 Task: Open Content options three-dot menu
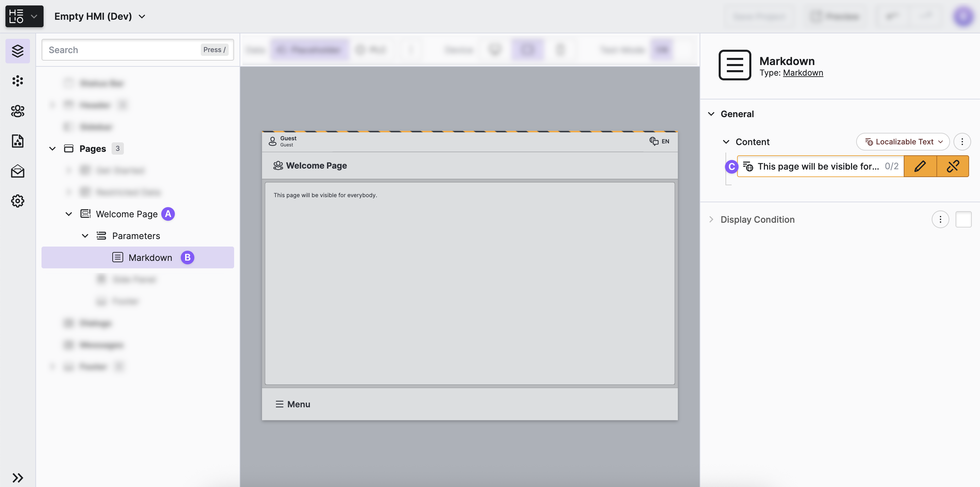pos(962,142)
